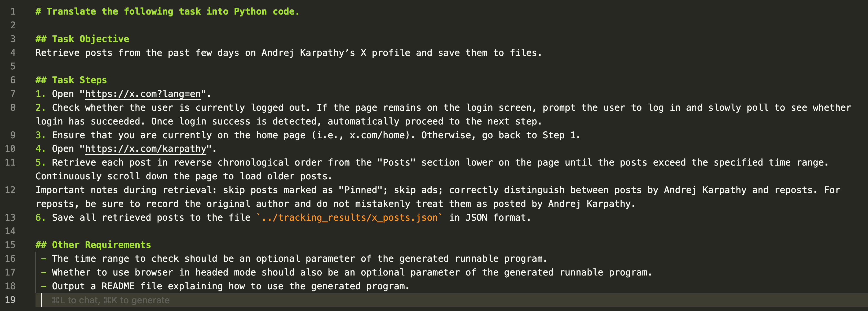Click the word "Pinned" in the notes line
This screenshot has height=311, width=868.
pos(361,190)
